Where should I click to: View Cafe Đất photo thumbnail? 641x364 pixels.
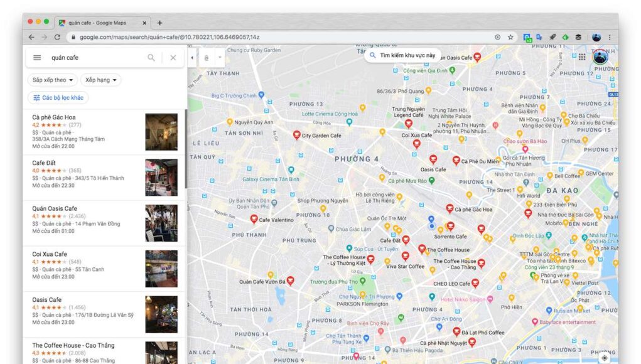[x=161, y=178]
